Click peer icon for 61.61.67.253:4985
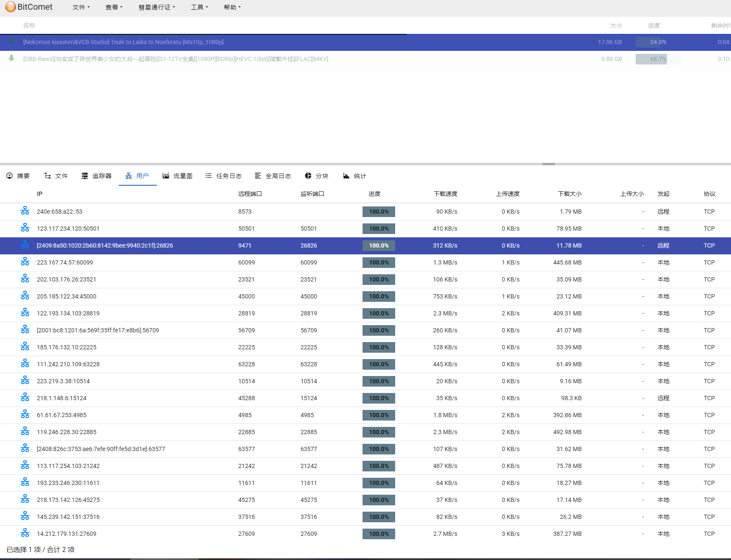Viewport: 731px width, 560px height. pyautogui.click(x=25, y=415)
